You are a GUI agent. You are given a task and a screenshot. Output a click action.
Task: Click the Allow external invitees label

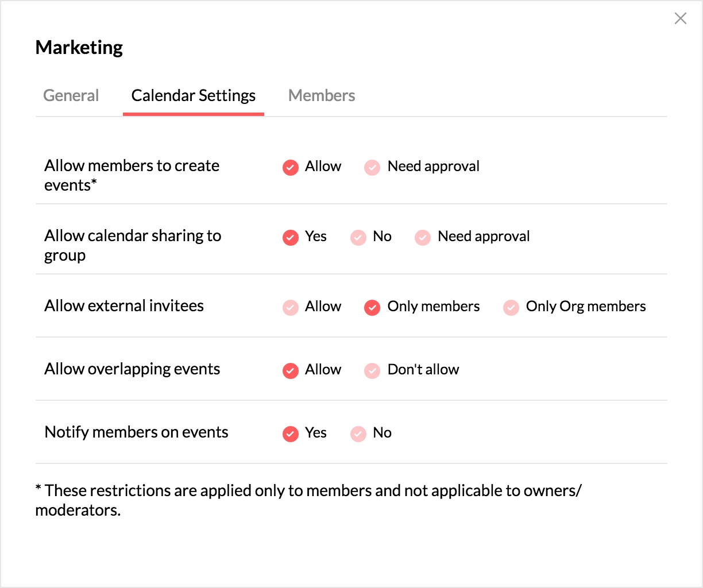coord(124,306)
